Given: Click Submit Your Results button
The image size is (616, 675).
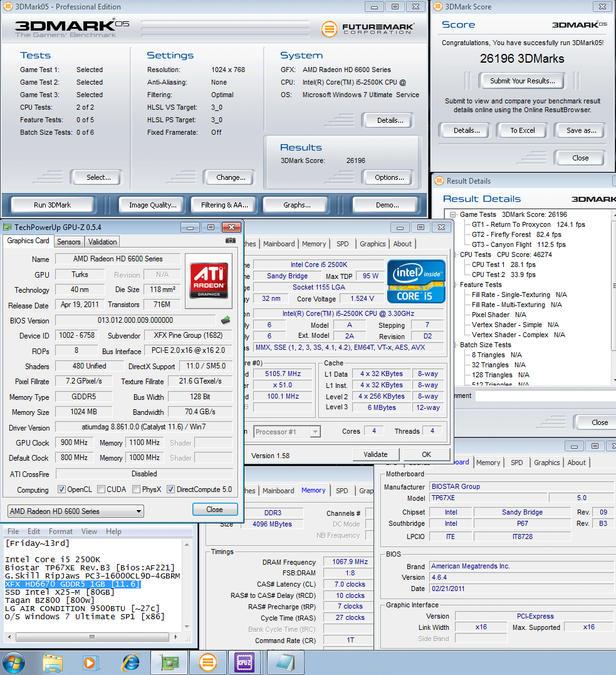Looking at the screenshot, I should pos(522,81).
